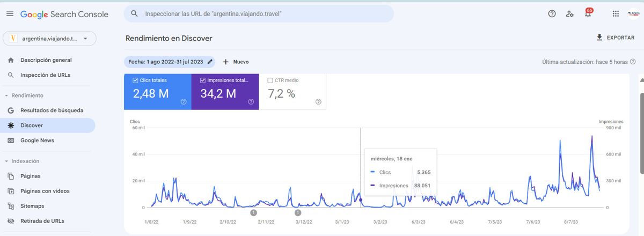Open the help question mark icon
The width and height of the screenshot is (644, 236).
tap(552, 14)
